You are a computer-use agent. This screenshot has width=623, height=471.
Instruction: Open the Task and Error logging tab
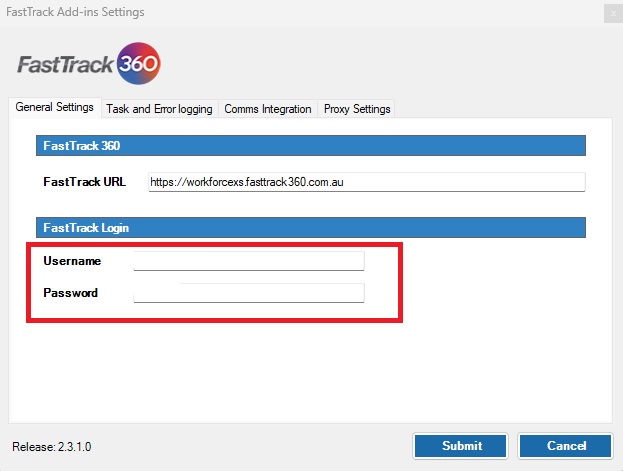tap(159, 109)
